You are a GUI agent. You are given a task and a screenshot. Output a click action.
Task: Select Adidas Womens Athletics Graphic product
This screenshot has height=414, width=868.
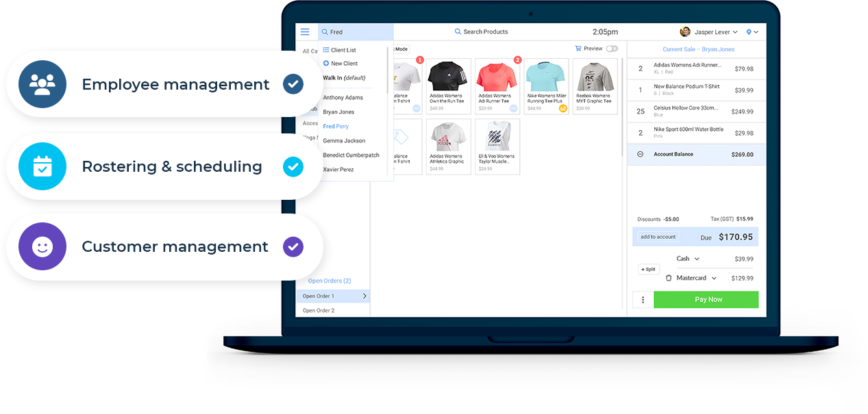448,146
